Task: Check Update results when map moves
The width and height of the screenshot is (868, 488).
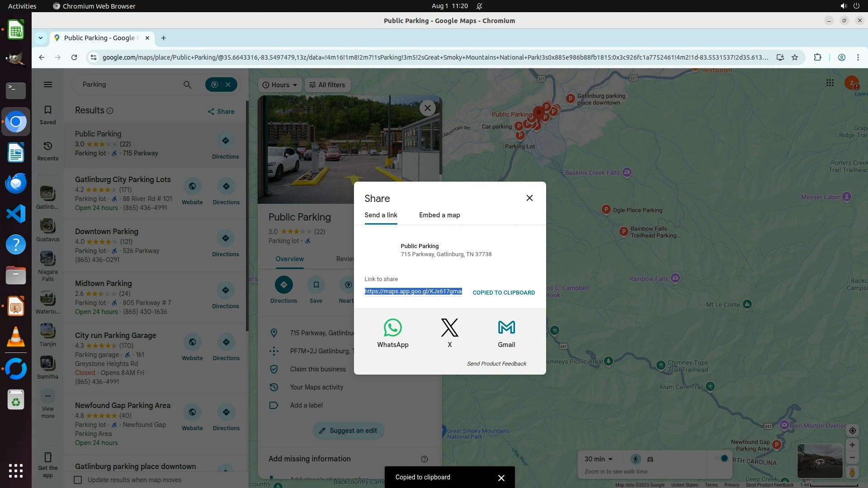Action: coord(78,480)
